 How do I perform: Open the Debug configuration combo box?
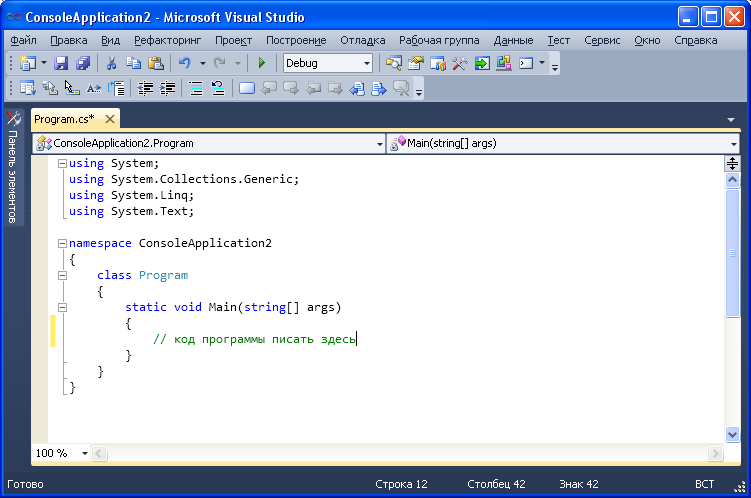(x=328, y=63)
